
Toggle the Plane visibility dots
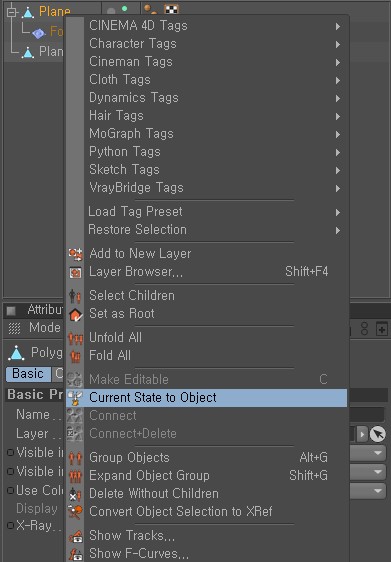click(x=118, y=9)
